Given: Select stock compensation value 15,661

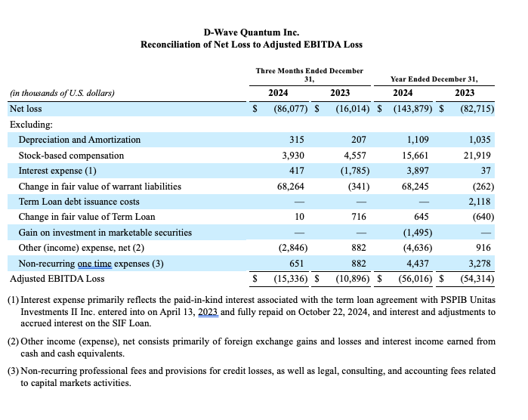Looking at the screenshot, I should click(415, 156).
